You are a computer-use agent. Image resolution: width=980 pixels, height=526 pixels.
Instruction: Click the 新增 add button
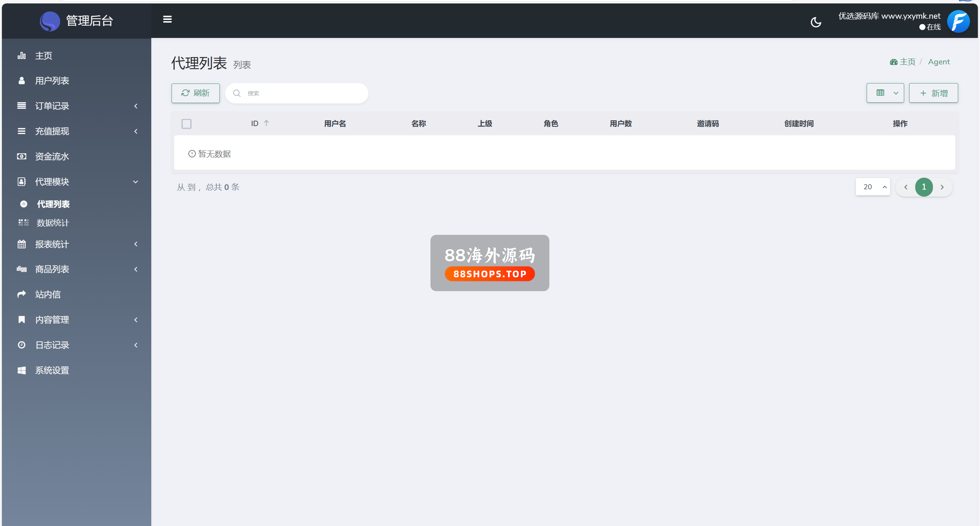tap(933, 93)
